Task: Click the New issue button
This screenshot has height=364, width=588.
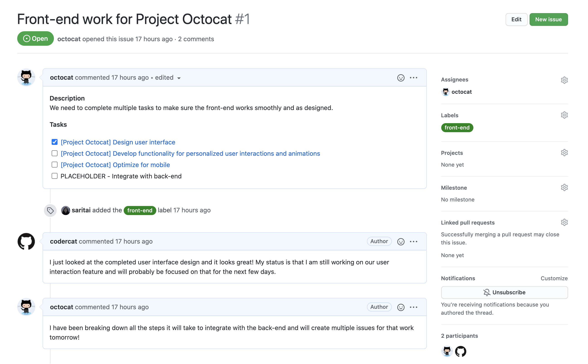Action: click(548, 19)
